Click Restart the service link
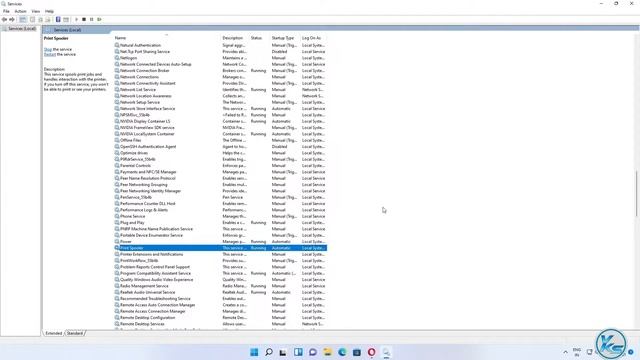 pyautogui.click(x=50, y=54)
